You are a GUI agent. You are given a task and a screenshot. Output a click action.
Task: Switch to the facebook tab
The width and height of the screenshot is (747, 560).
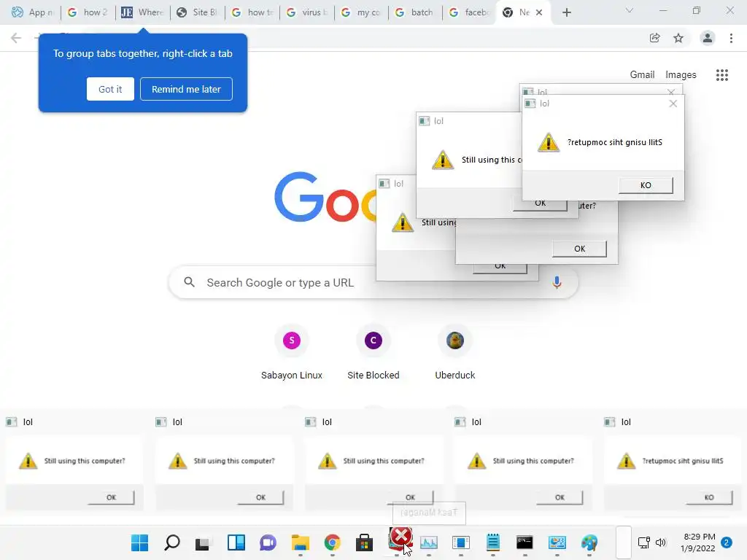pyautogui.click(x=469, y=12)
